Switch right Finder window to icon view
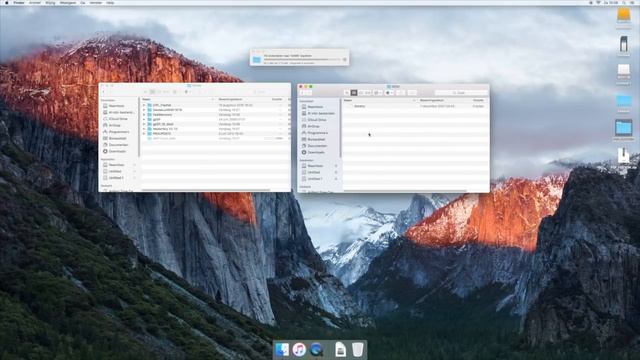Image resolution: width=640 pixels, height=360 pixels. pyautogui.click(x=347, y=93)
